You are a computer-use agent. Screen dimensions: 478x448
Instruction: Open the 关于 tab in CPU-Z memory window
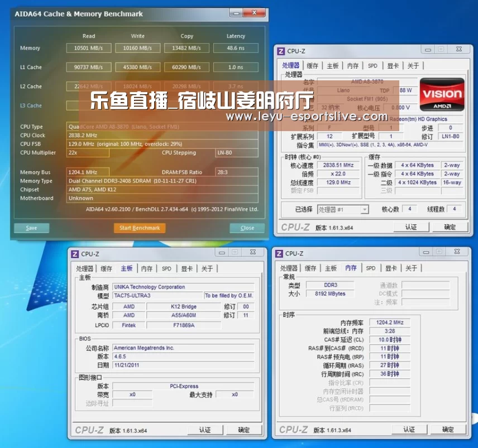[x=411, y=268]
